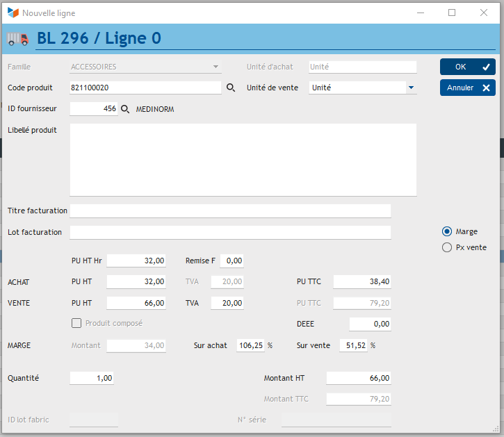The height and width of the screenshot is (437, 504).
Task: Click the VENTE PU HT price field
Action: [x=136, y=303]
